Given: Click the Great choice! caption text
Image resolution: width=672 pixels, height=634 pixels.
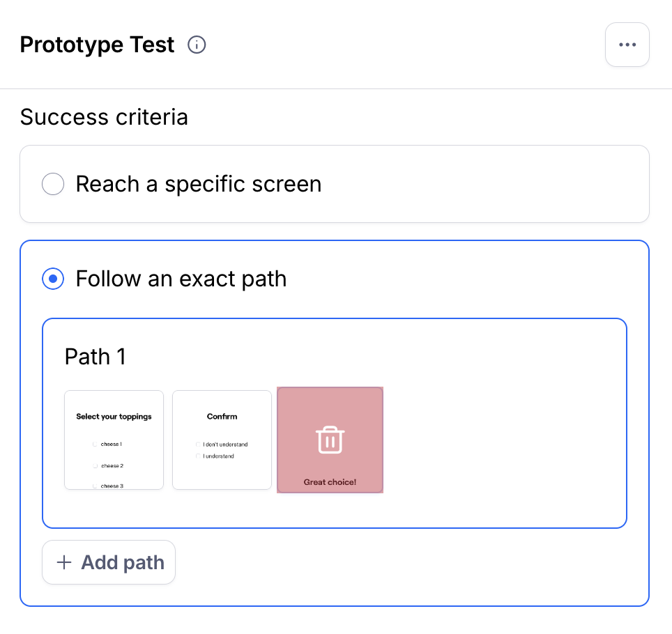Looking at the screenshot, I should (330, 482).
